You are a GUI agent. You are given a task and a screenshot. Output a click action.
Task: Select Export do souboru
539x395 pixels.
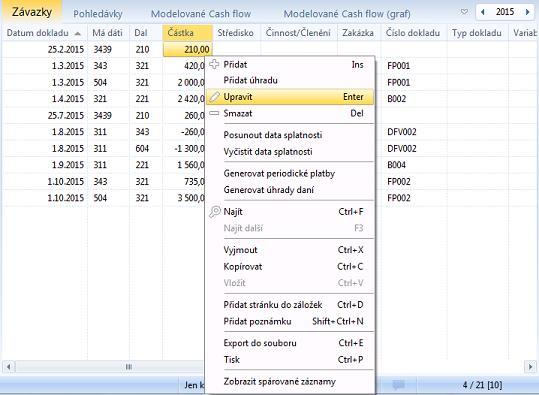click(x=289, y=343)
